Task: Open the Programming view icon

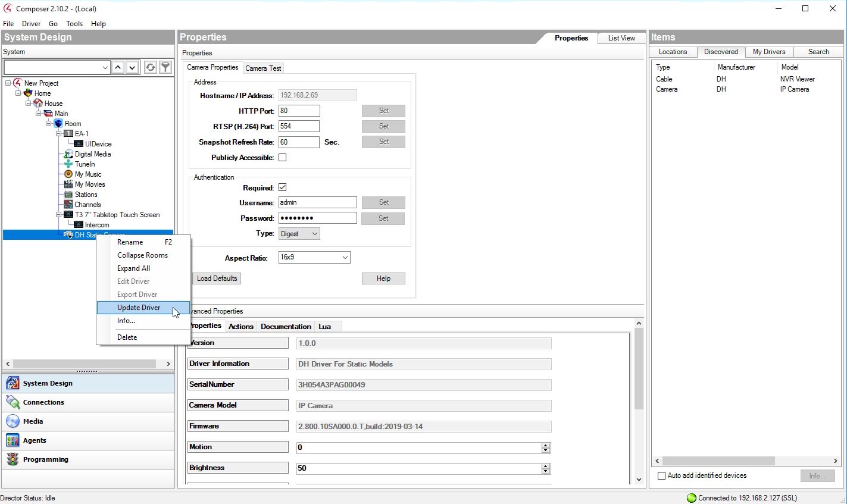Action: 12,459
